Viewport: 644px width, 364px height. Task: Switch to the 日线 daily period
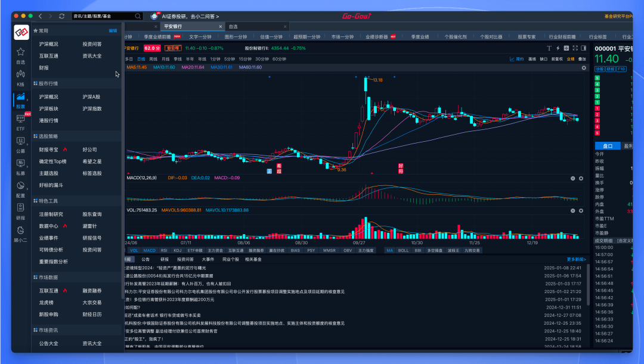point(141,59)
